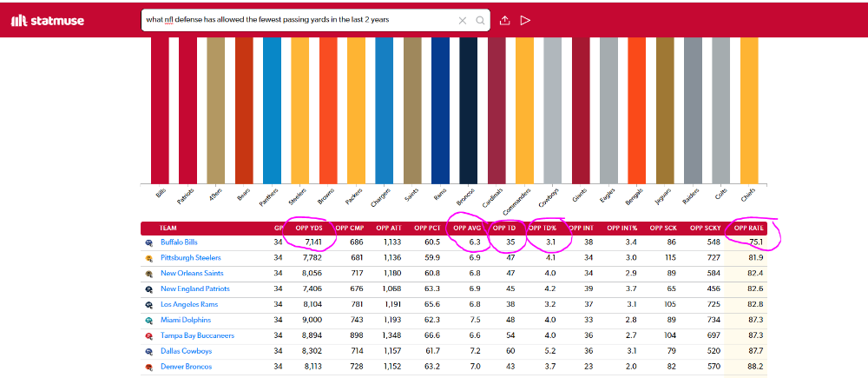This screenshot has width=868, height=378.
Task: Open the share upload icon
Action: tap(504, 21)
